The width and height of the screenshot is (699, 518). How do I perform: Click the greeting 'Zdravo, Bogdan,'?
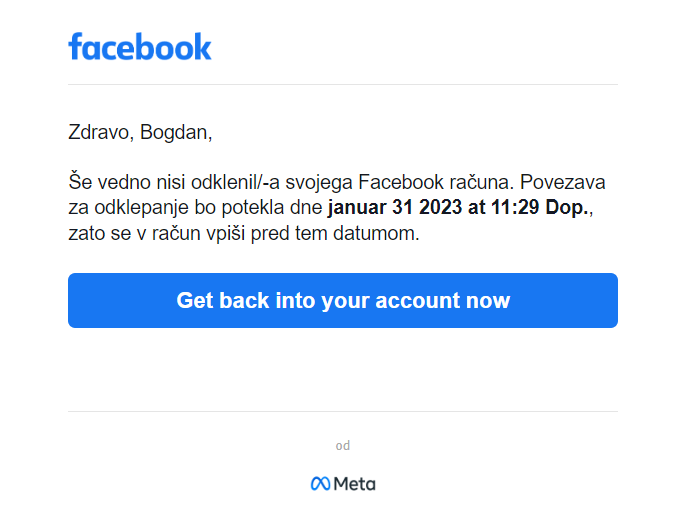[140, 132]
